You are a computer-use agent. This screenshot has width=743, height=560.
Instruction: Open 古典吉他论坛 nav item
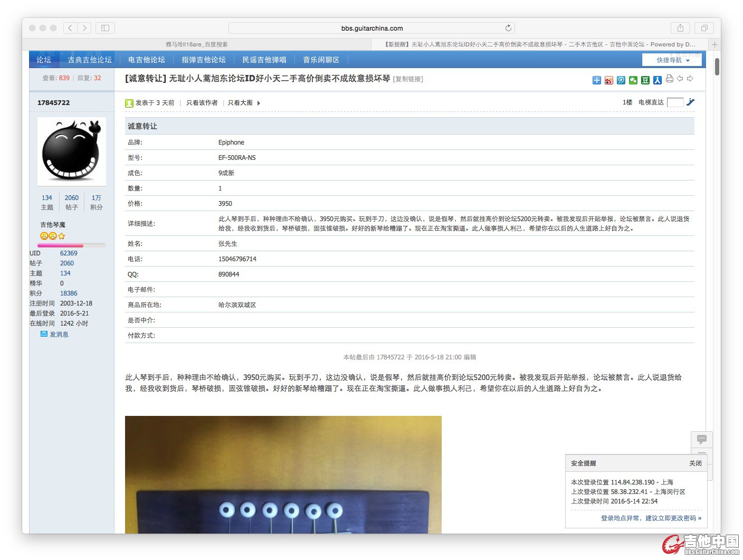(x=90, y=60)
